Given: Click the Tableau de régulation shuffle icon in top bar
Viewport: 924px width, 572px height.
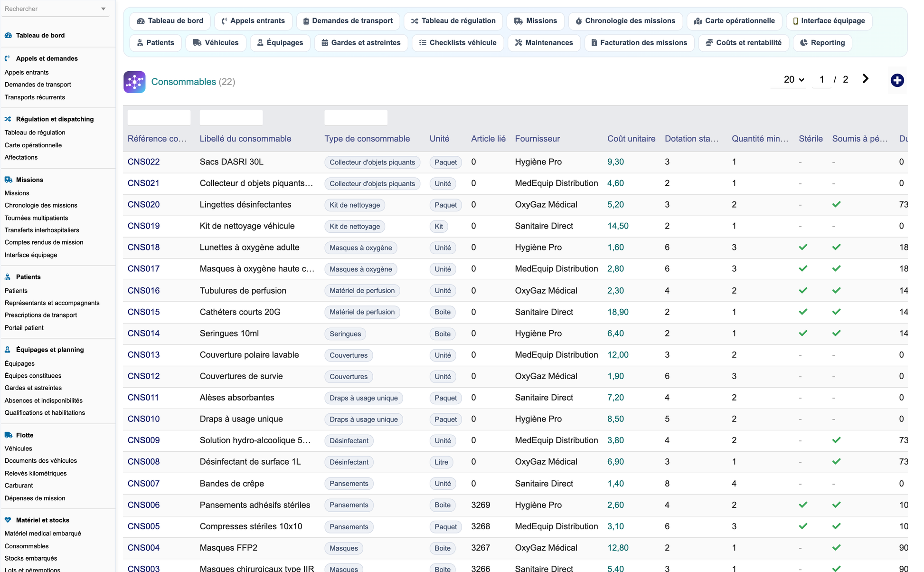Looking at the screenshot, I should click(x=415, y=21).
